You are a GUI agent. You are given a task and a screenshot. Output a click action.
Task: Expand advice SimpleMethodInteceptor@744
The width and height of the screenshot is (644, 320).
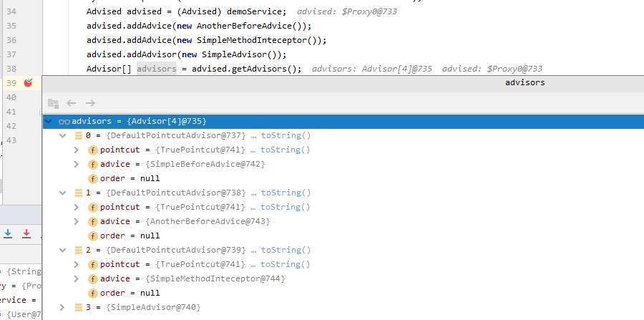click(x=77, y=278)
